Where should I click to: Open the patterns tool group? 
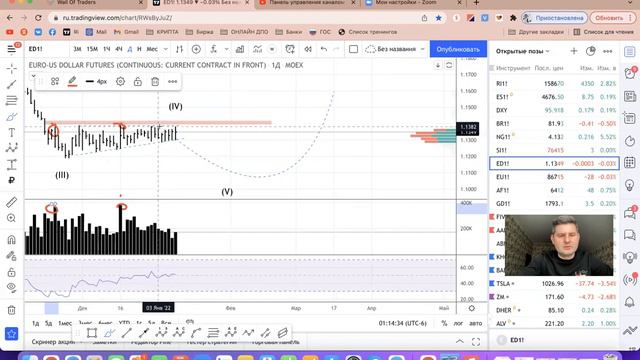11,148
